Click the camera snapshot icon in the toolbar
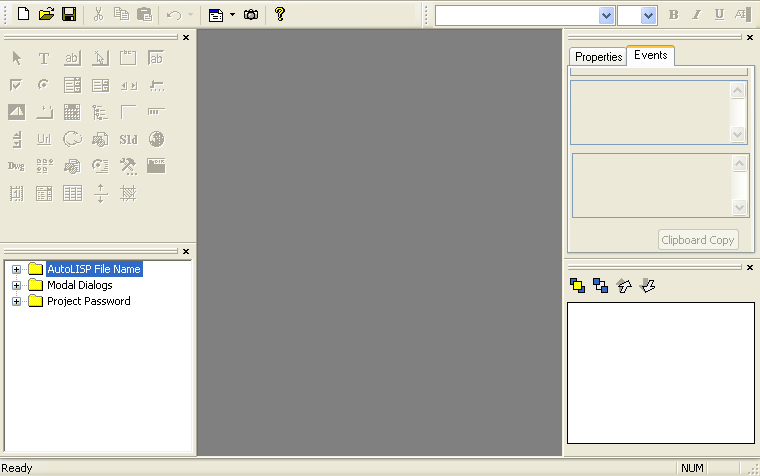Image resolution: width=760 pixels, height=476 pixels. (251, 15)
